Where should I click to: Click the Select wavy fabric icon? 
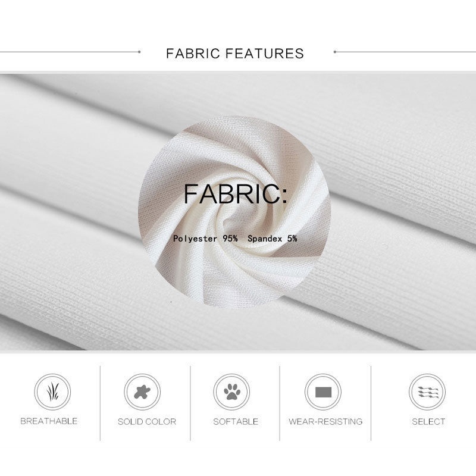pos(427,392)
